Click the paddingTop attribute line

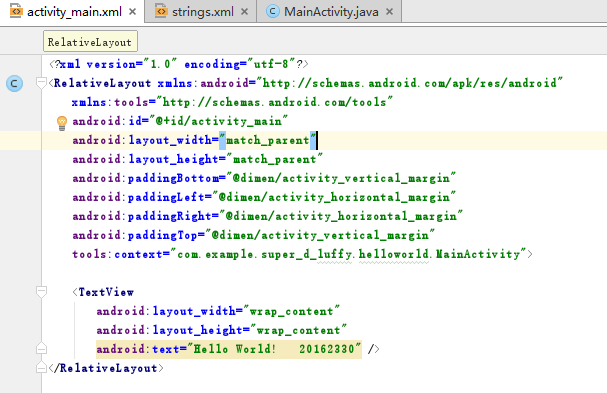tap(254, 235)
